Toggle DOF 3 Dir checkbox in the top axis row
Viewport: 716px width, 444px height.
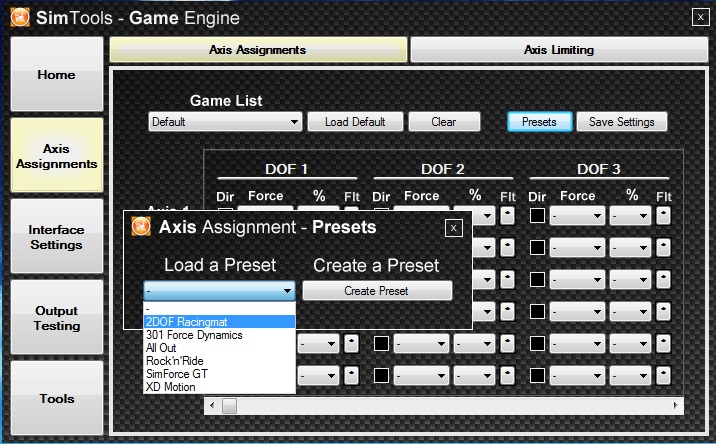click(537, 216)
